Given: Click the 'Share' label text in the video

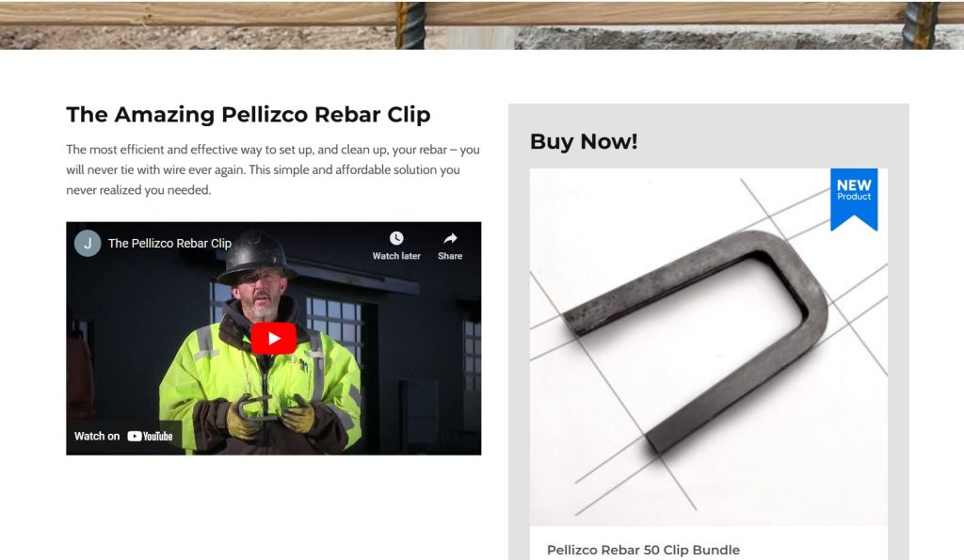Looking at the screenshot, I should pos(450,256).
